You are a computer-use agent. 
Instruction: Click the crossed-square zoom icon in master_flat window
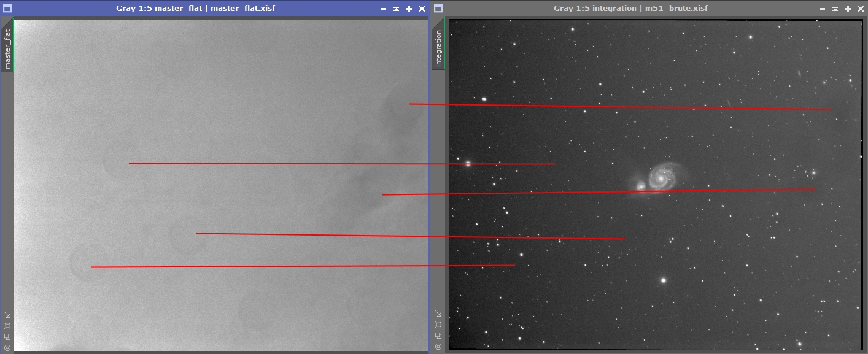7,326
